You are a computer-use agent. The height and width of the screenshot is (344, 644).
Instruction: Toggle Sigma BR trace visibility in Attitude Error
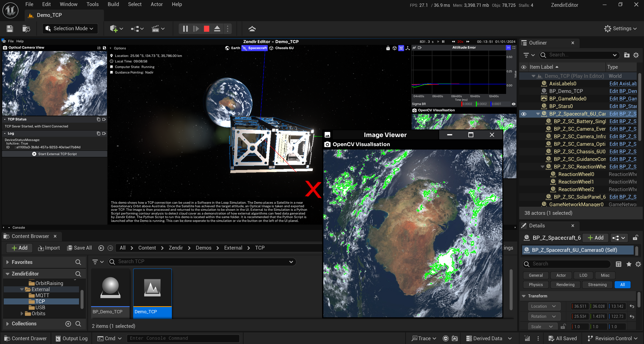[513, 104]
